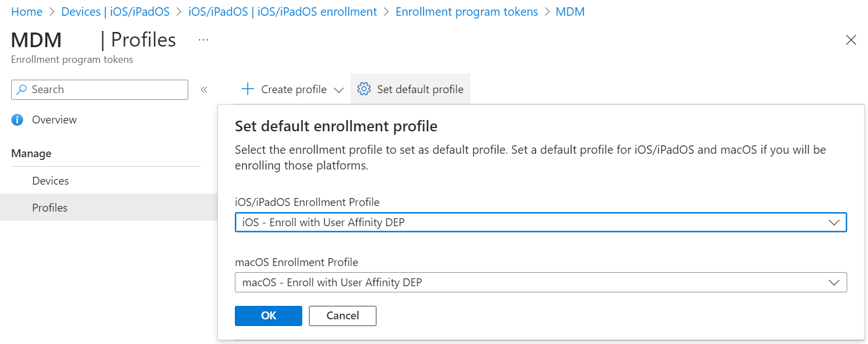Open the iOS/iPadOS Enrollment Profile dropdown
This screenshot has height=344, width=868.
point(540,222)
